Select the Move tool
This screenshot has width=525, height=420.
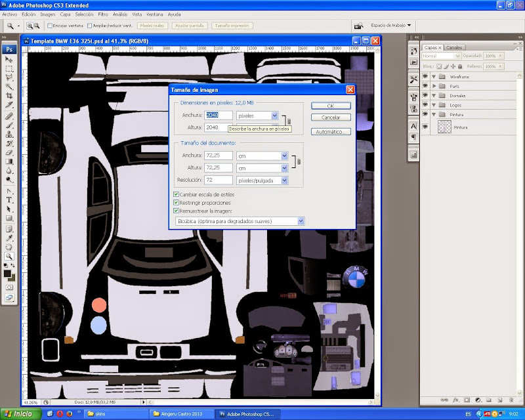9,60
